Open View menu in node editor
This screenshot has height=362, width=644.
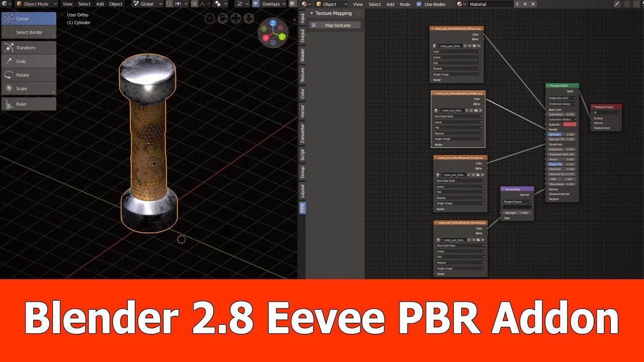coord(358,4)
